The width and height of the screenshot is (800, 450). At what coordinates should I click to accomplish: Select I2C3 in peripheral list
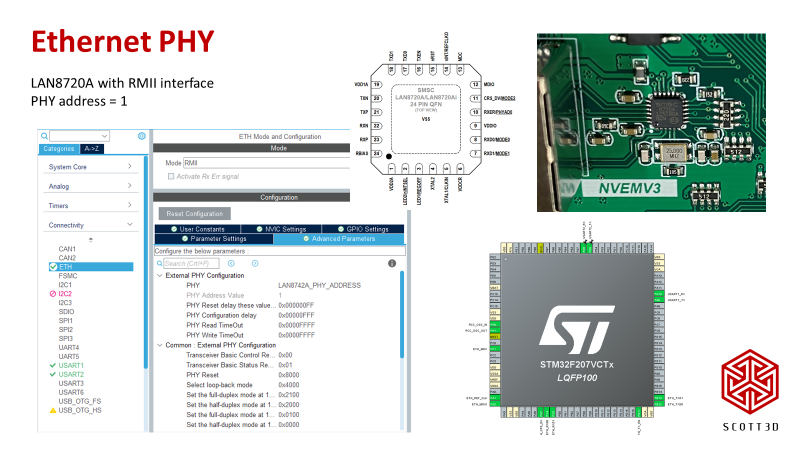[65, 303]
